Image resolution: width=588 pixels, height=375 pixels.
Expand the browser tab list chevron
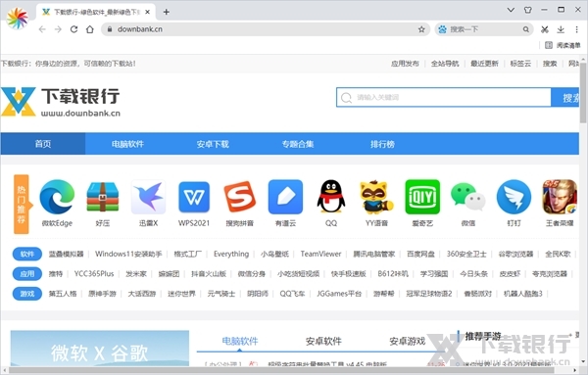[x=511, y=10]
